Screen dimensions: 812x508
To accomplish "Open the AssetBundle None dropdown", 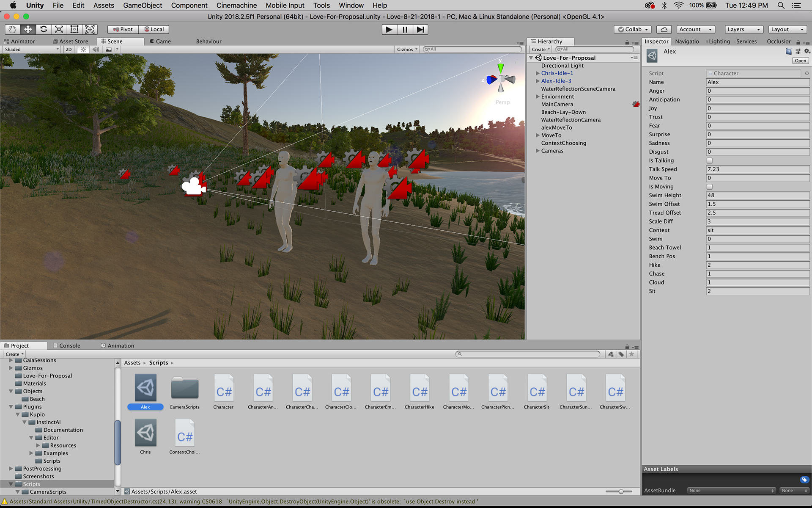I will coord(732,491).
